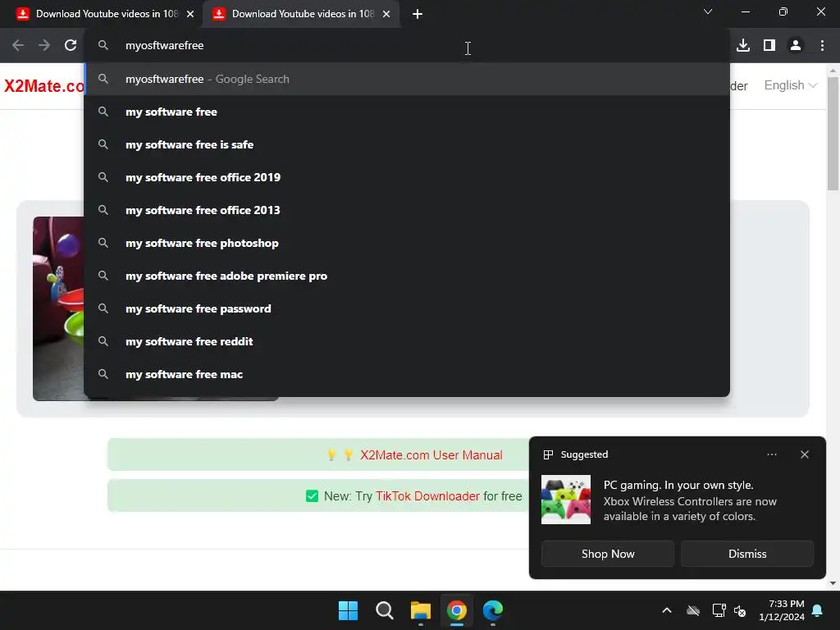Image resolution: width=840 pixels, height=630 pixels.
Task: Select the second Download Youtube videos tab
Action: point(301,14)
